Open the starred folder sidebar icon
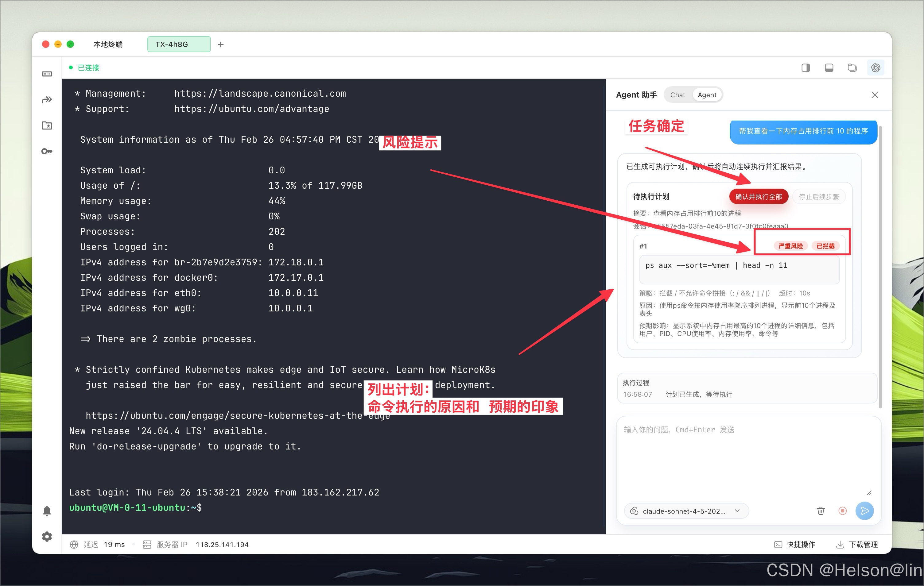924x586 pixels. coord(47,125)
